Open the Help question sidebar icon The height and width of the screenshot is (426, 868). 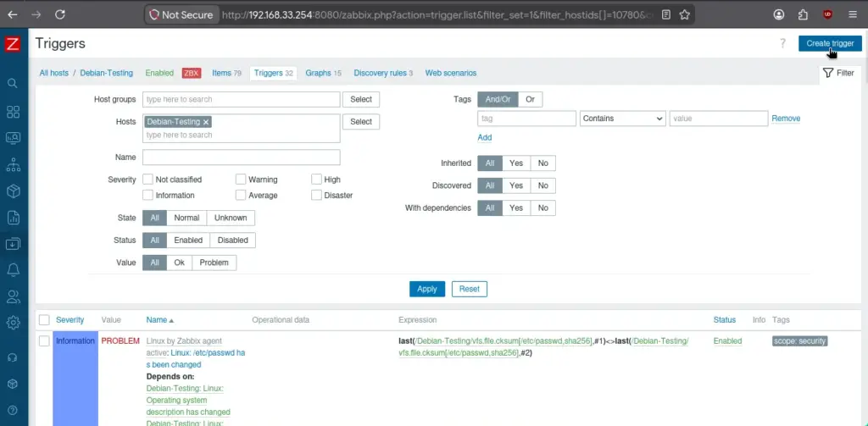point(13,410)
